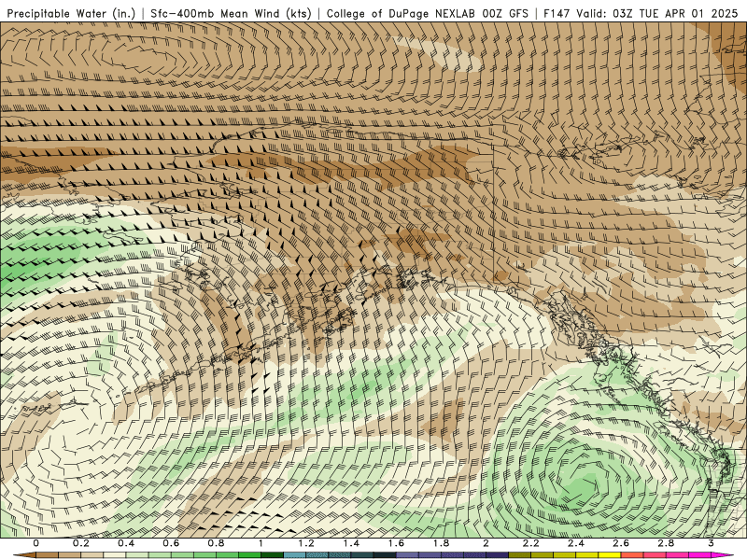The width and height of the screenshot is (747, 560).
Task: Click the 'Precipitable Water (in.)' title text
Action: point(72,14)
